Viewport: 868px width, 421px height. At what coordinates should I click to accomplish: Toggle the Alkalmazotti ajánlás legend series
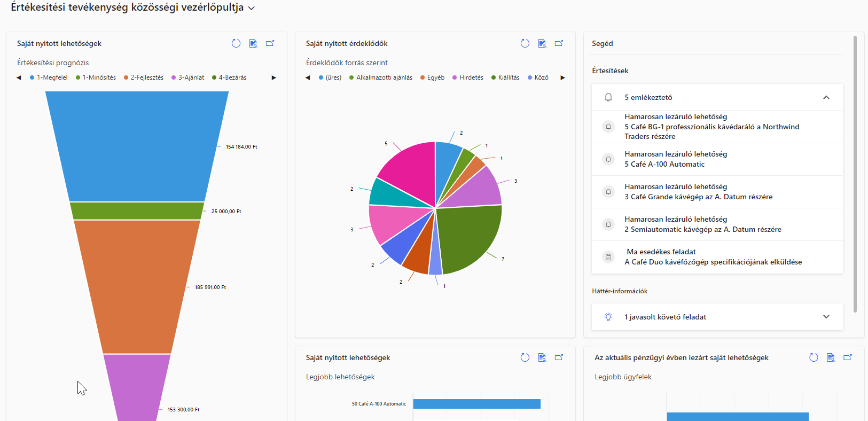pyautogui.click(x=381, y=77)
